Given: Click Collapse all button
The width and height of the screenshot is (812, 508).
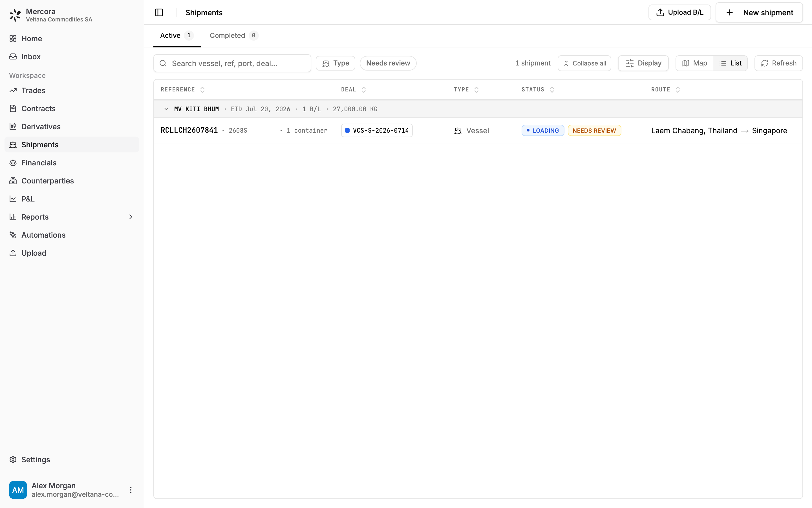Looking at the screenshot, I should 584,63.
